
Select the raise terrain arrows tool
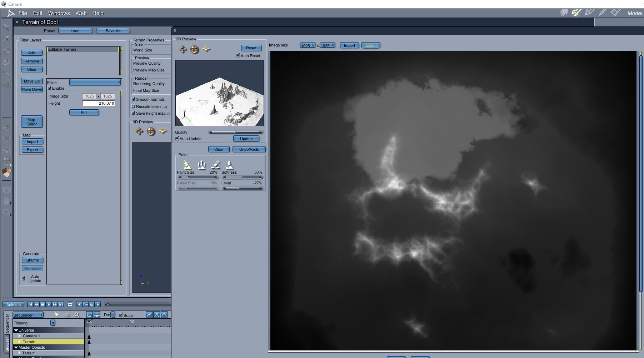pyautogui.click(x=202, y=164)
